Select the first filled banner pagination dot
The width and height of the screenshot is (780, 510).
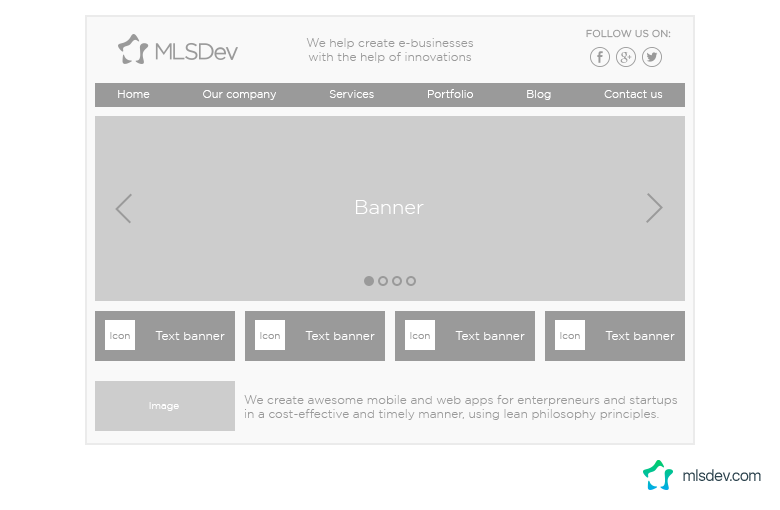(x=369, y=281)
